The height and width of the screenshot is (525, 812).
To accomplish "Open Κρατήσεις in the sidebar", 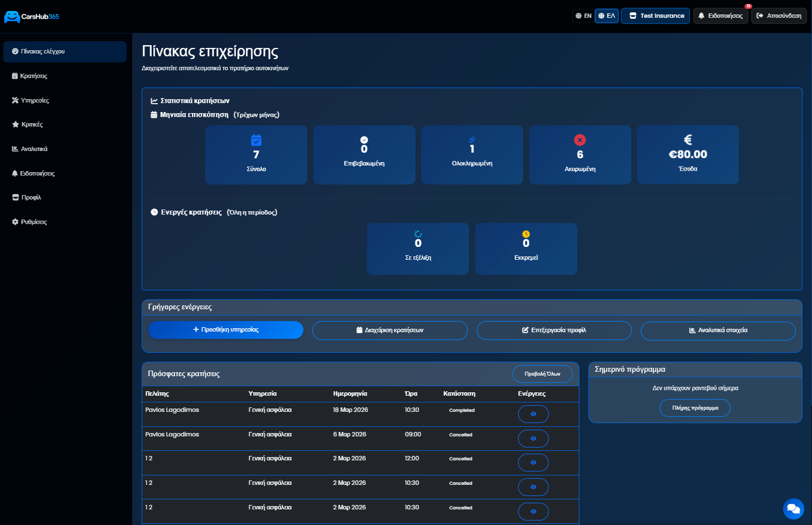I will [x=33, y=76].
